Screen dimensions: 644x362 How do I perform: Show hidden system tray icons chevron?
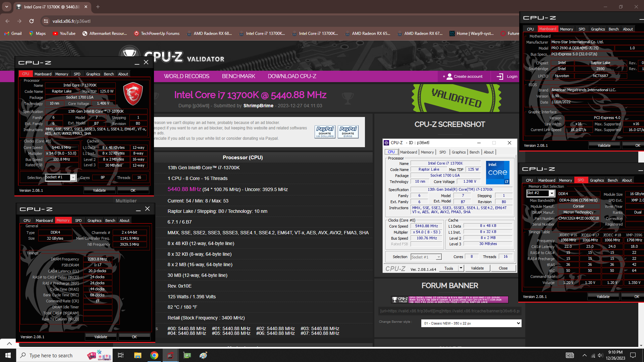pos(585,355)
